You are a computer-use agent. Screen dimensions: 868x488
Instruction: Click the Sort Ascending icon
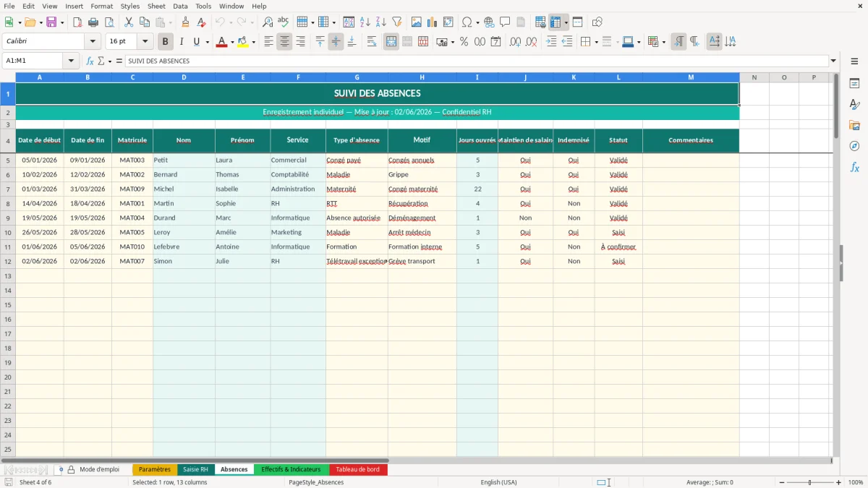(x=365, y=22)
